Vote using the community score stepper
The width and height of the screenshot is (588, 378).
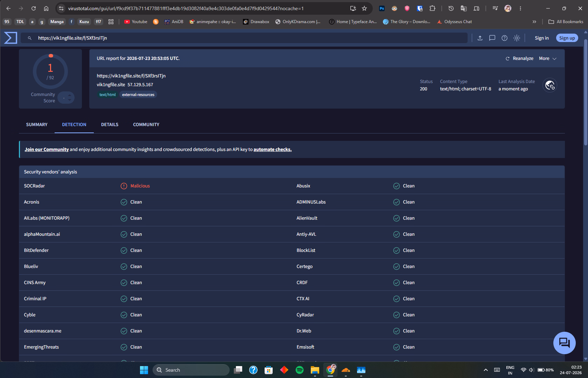click(x=66, y=97)
